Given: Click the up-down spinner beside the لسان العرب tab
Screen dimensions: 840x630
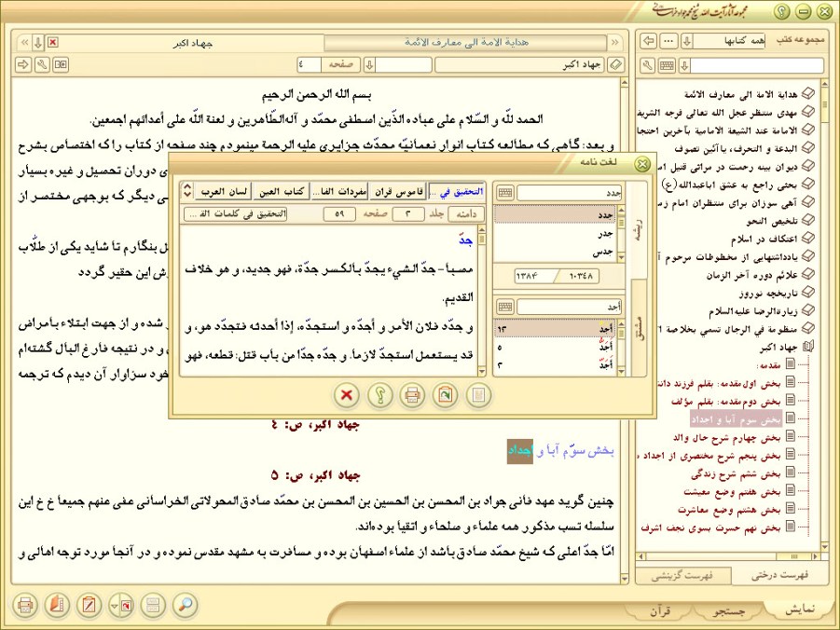Looking at the screenshot, I should (187, 191).
